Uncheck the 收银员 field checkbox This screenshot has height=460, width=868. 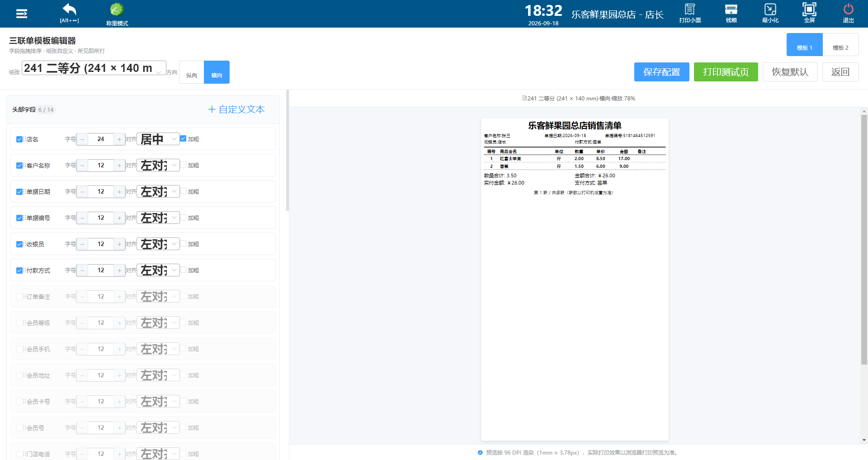(x=19, y=244)
